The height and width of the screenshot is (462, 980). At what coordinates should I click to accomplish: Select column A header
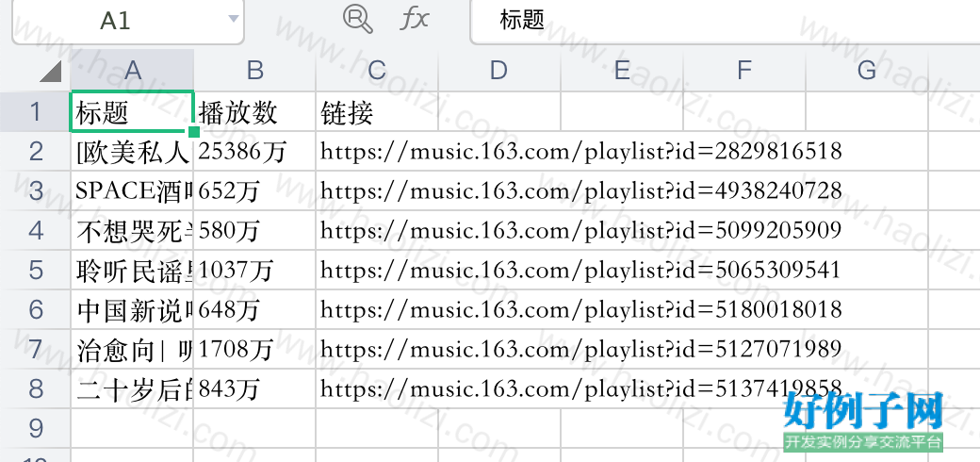coord(132,71)
